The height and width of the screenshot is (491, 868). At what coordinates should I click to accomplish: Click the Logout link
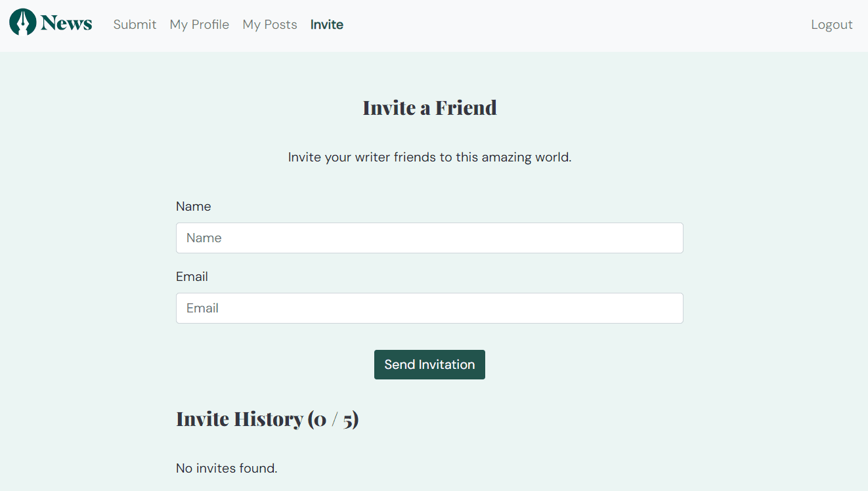(x=831, y=24)
